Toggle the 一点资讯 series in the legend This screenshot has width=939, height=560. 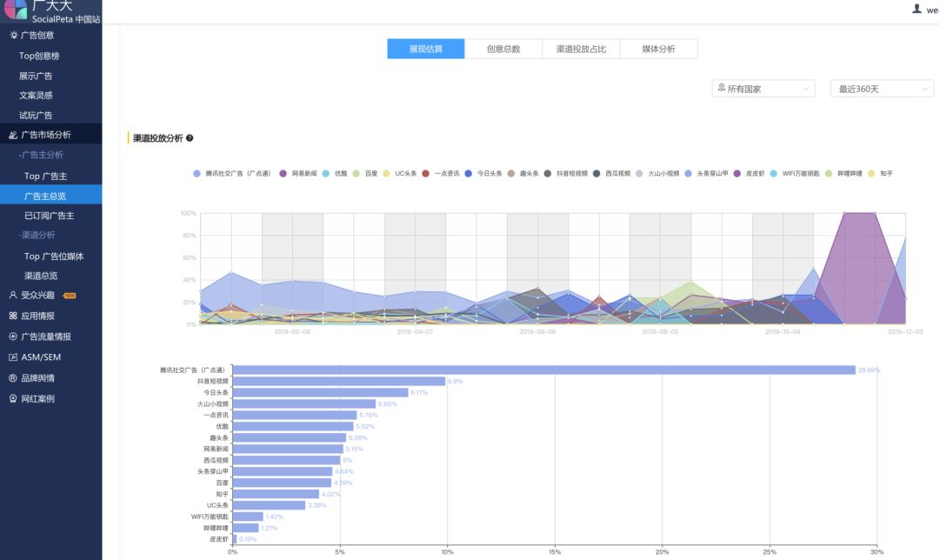(441, 174)
